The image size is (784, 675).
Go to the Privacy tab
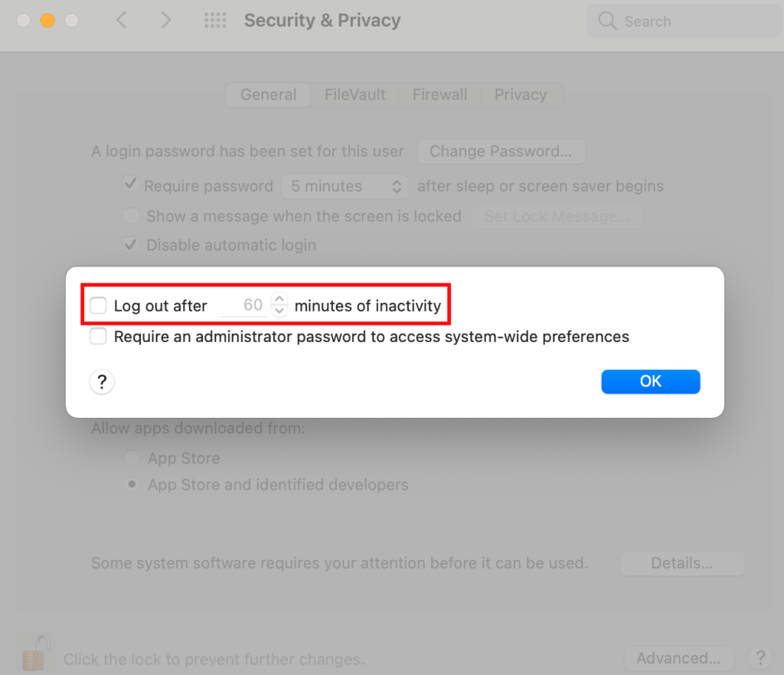click(x=521, y=95)
